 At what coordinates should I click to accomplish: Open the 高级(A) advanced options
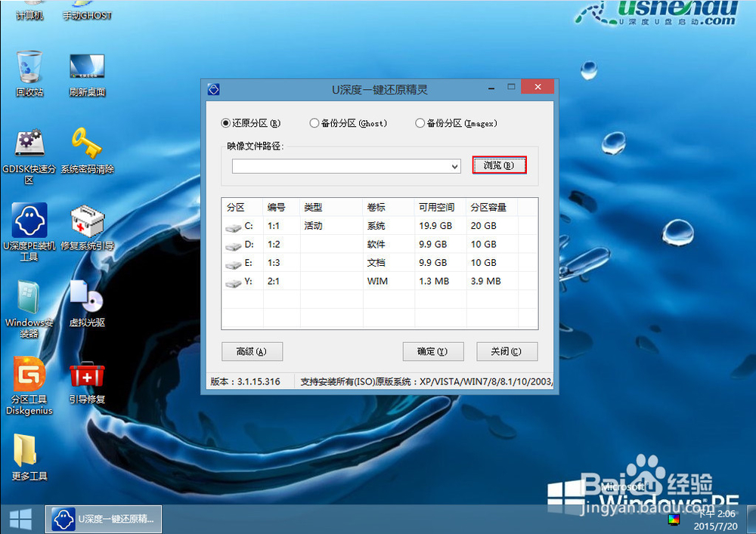(252, 351)
